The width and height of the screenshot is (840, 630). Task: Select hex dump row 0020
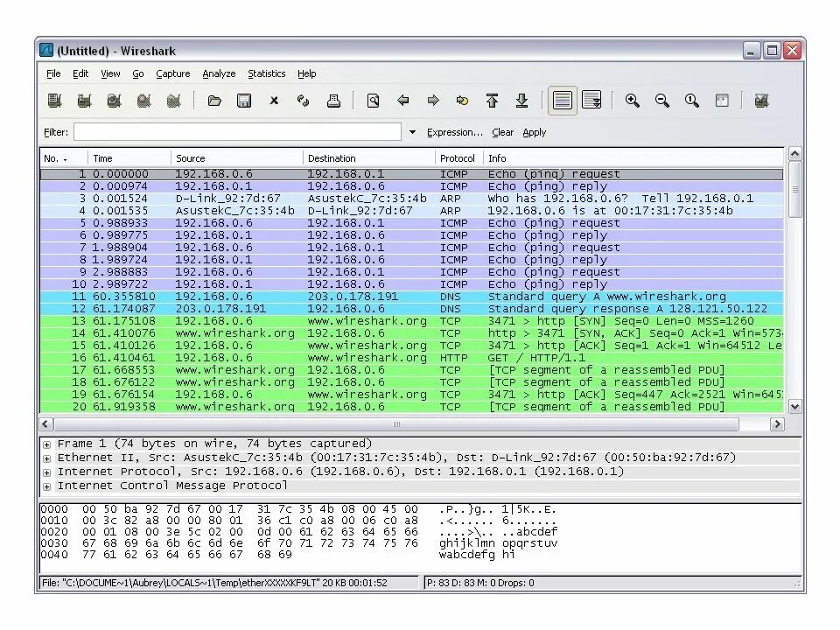coord(299,532)
